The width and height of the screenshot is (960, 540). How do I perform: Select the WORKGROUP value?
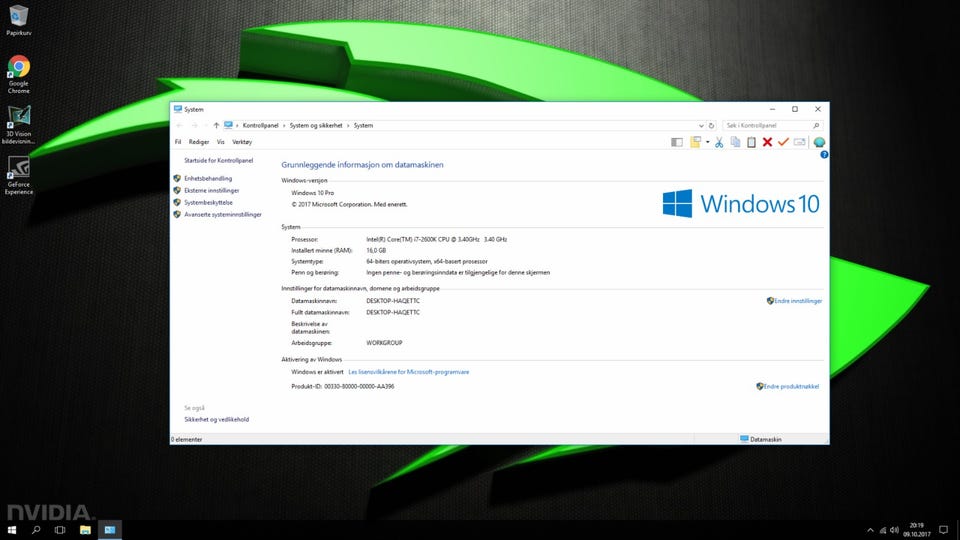coord(384,343)
